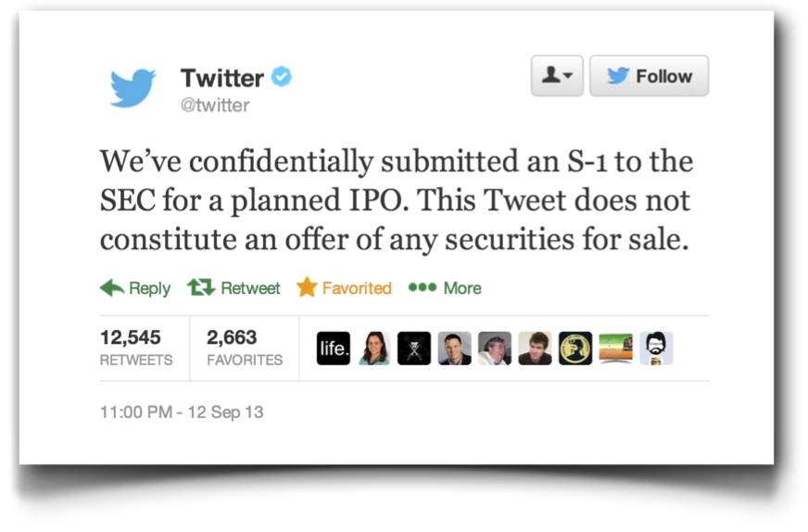This screenshot has height=532, width=808.
Task: Open the user actions dropdown
Action: (x=557, y=76)
